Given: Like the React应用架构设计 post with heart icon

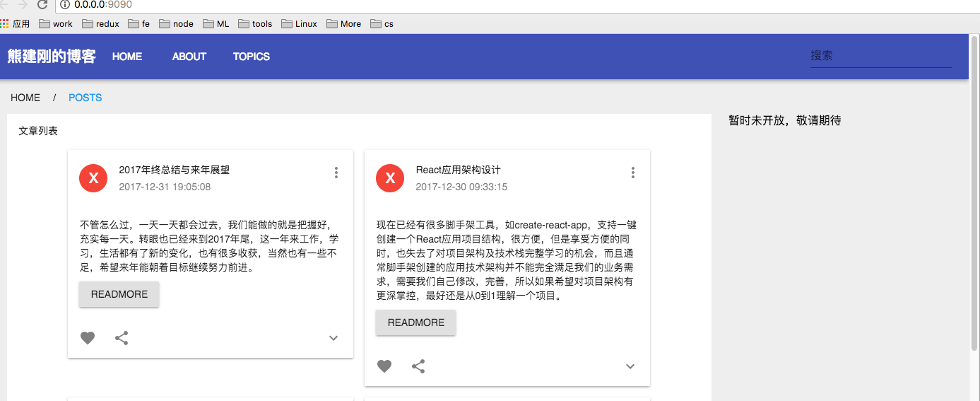Looking at the screenshot, I should coord(384,366).
